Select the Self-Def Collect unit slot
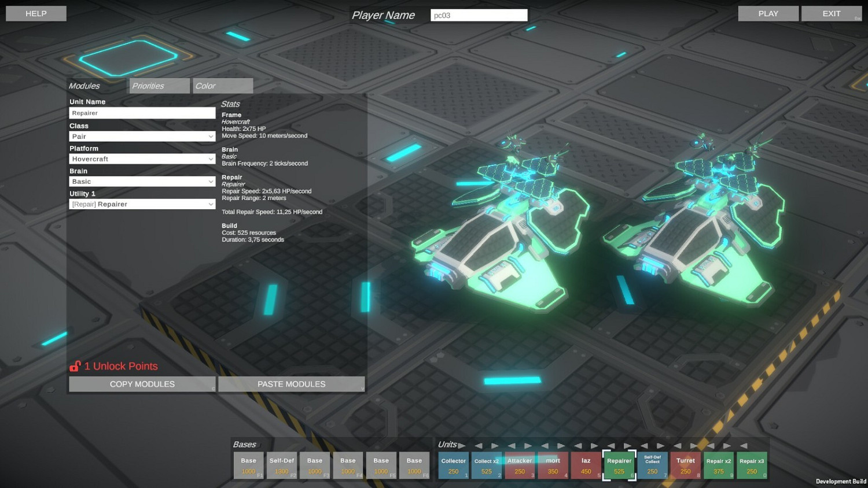 (x=652, y=465)
